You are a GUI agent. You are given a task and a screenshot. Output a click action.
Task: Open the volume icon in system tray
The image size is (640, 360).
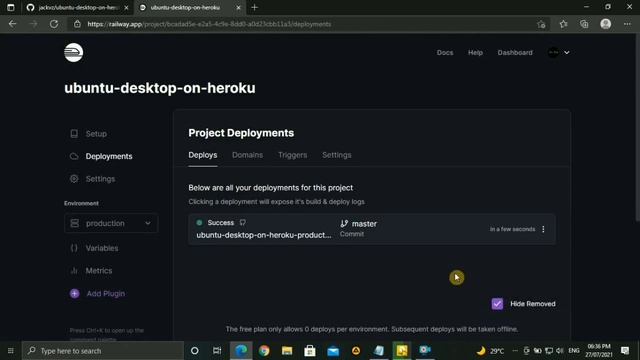[x=560, y=351]
